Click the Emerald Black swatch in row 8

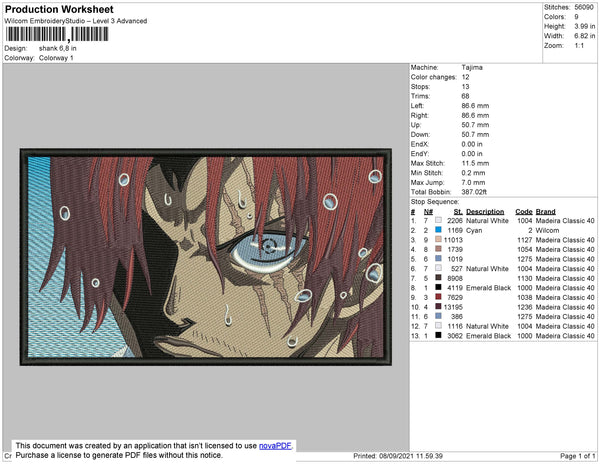(438, 287)
